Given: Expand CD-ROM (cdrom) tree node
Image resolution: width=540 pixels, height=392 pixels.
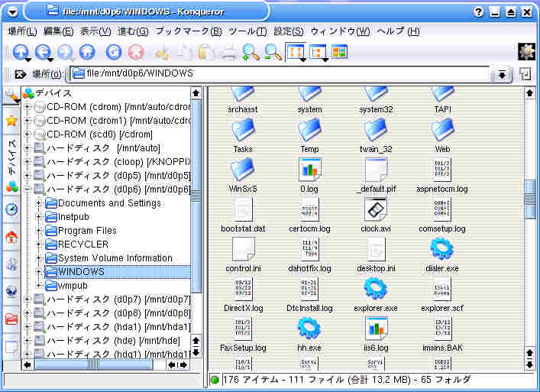Looking at the screenshot, I should [27, 107].
